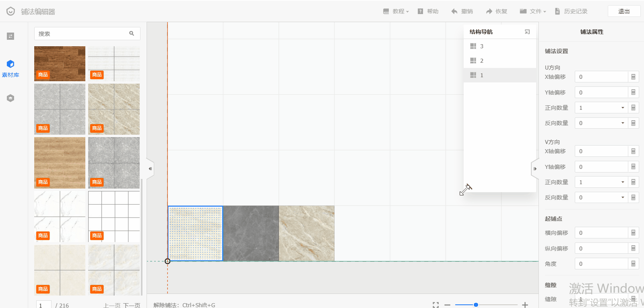Zoom in with the plus icon

(x=525, y=305)
